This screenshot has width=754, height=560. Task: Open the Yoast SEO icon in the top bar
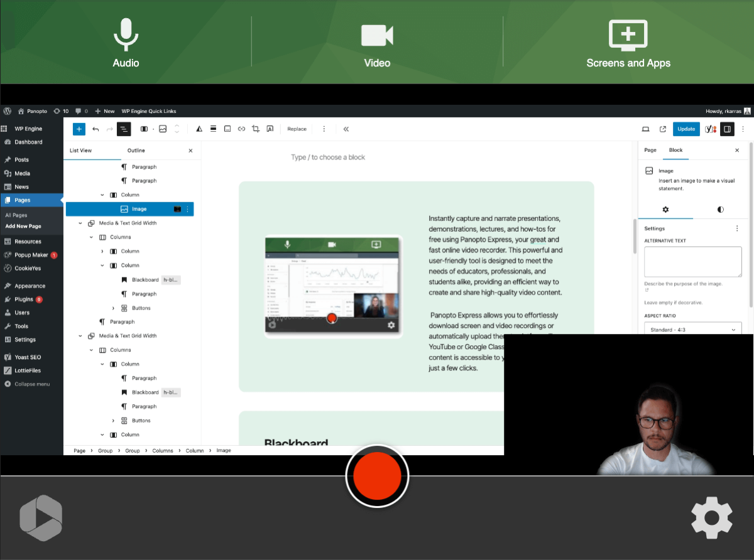pyautogui.click(x=708, y=129)
